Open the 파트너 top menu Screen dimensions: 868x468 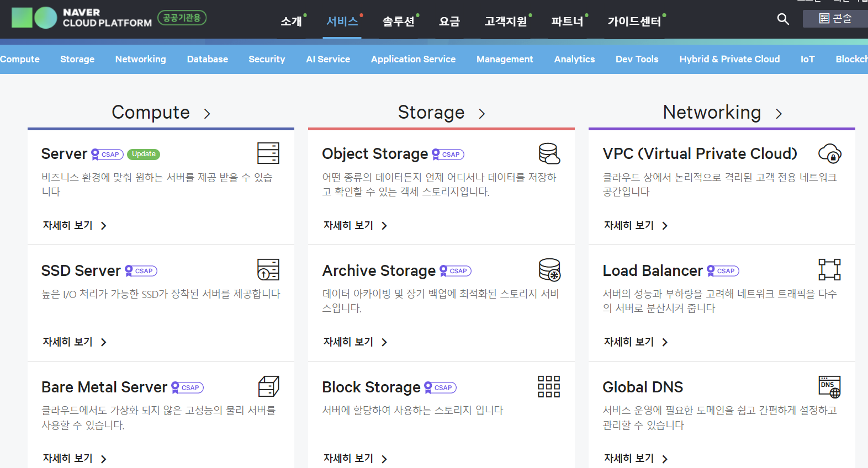pyautogui.click(x=568, y=22)
